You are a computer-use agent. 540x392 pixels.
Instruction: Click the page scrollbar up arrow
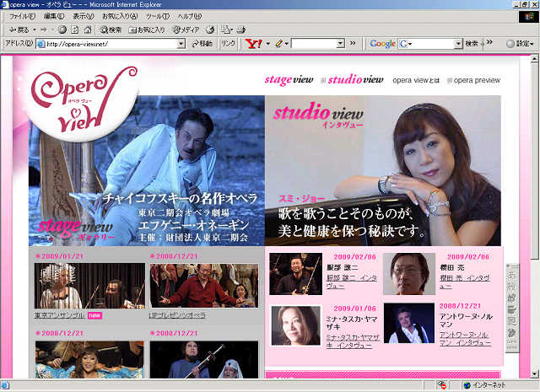(534, 59)
